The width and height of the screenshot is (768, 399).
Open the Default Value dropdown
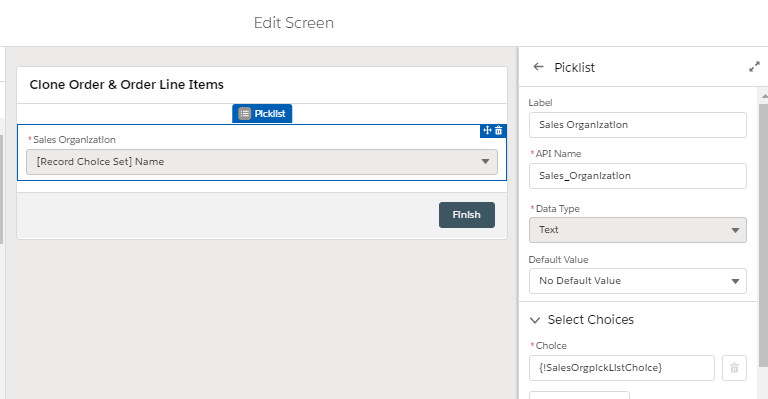(x=638, y=281)
